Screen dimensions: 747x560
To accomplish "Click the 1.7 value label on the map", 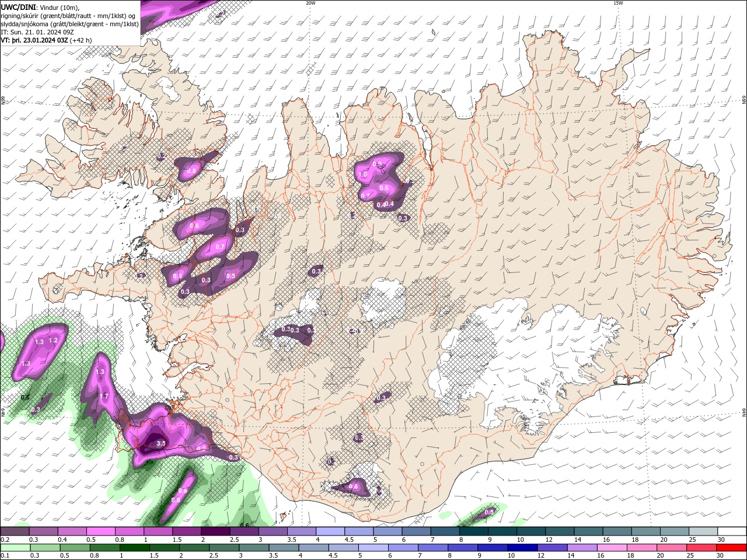I will click(x=104, y=396).
